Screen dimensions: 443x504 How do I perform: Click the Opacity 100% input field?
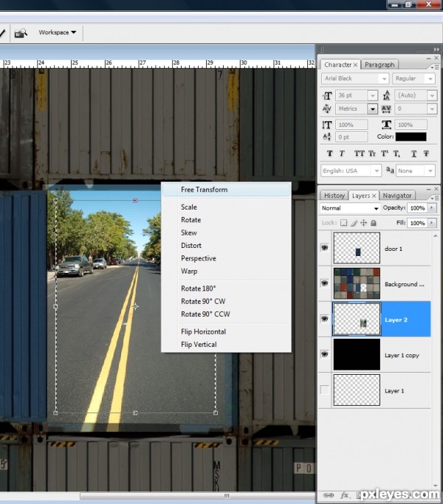click(417, 208)
